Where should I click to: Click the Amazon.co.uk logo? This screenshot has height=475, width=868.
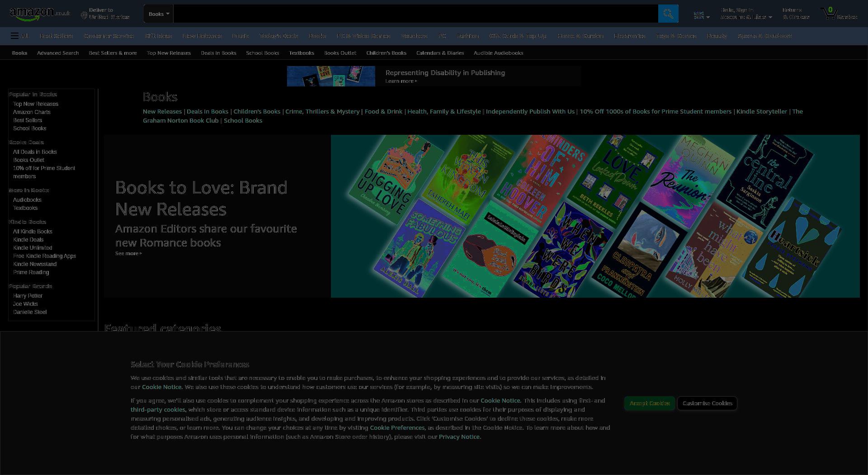coord(40,14)
